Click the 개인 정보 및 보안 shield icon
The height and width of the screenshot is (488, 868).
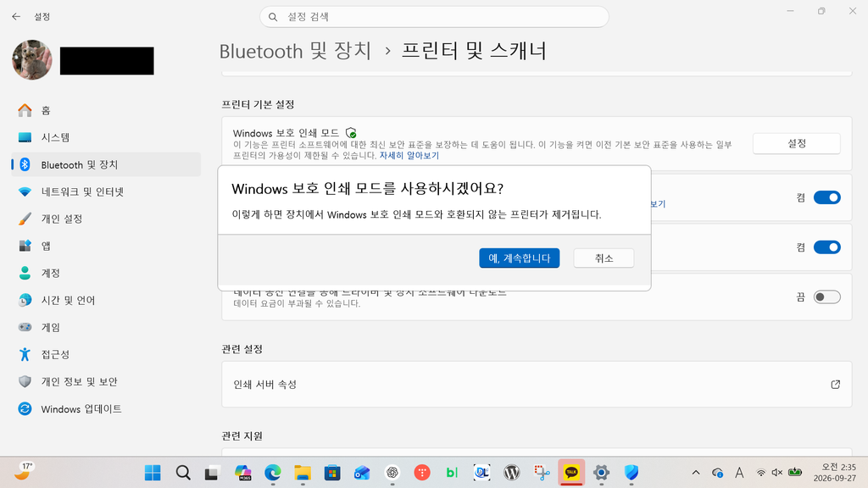tap(25, 381)
